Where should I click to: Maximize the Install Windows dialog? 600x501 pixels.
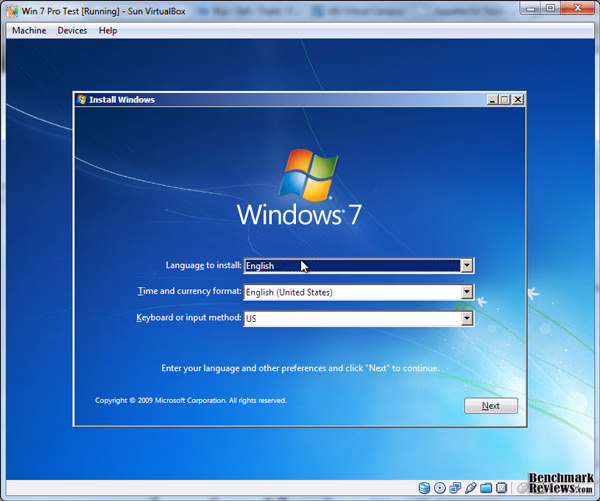(x=505, y=100)
